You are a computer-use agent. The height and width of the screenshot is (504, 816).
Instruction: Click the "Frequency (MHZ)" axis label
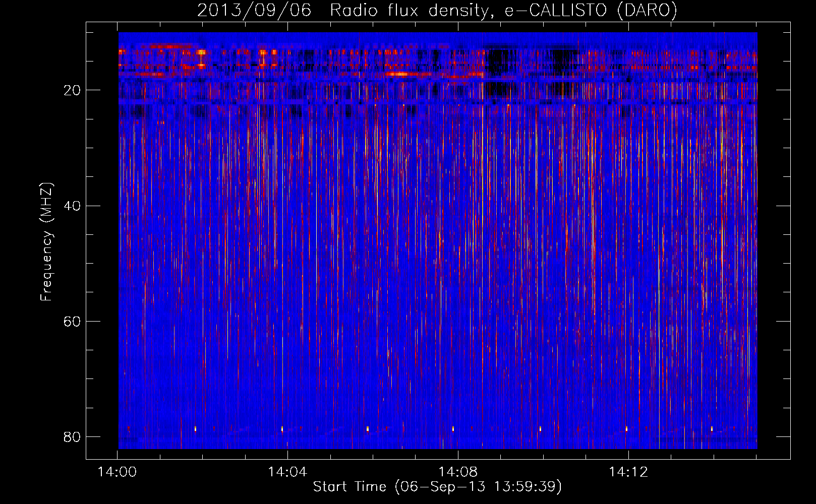(46, 242)
